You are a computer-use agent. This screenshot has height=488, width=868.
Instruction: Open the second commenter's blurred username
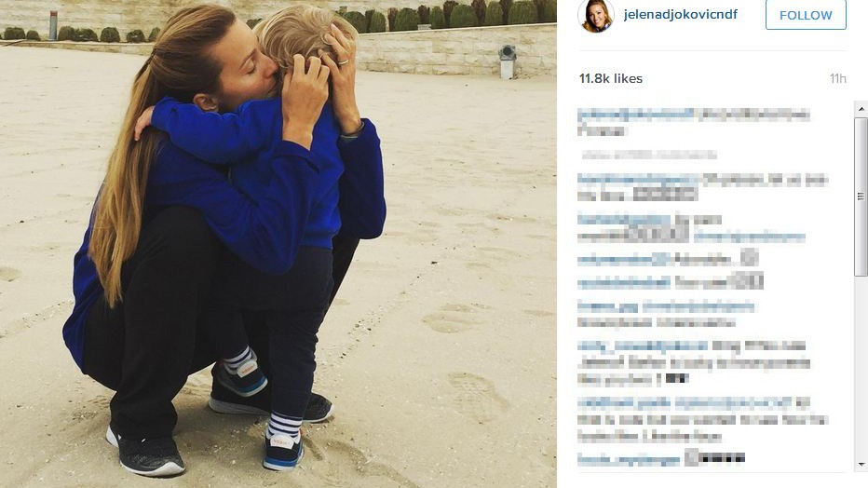click(x=624, y=220)
